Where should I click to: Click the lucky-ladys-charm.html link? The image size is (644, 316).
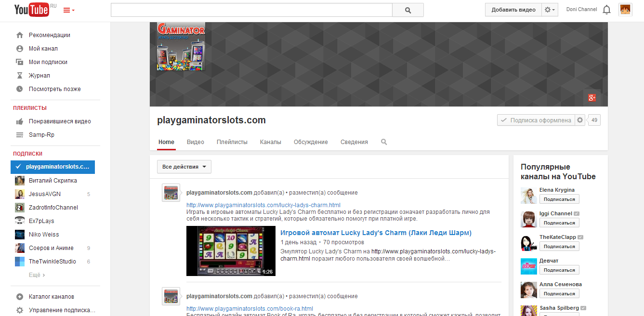click(263, 205)
